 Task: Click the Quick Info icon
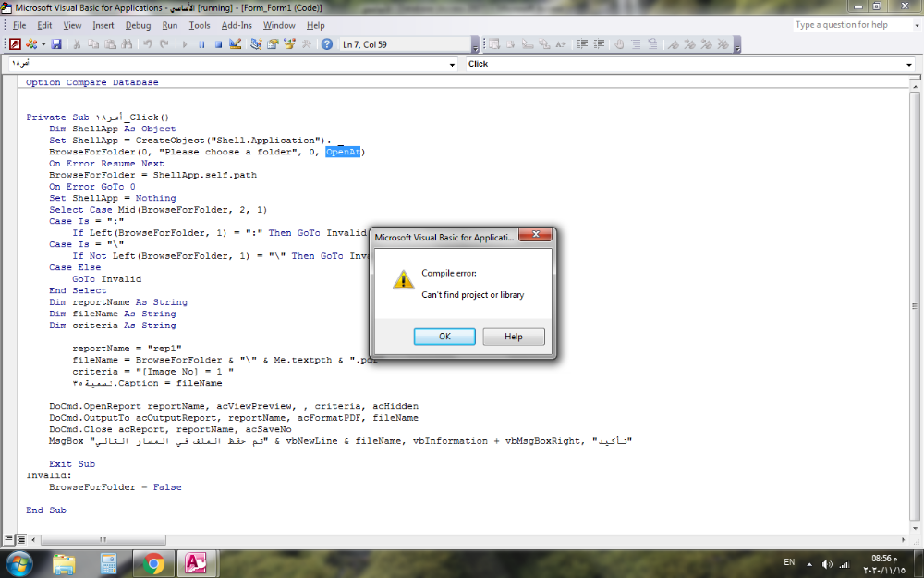528,44
